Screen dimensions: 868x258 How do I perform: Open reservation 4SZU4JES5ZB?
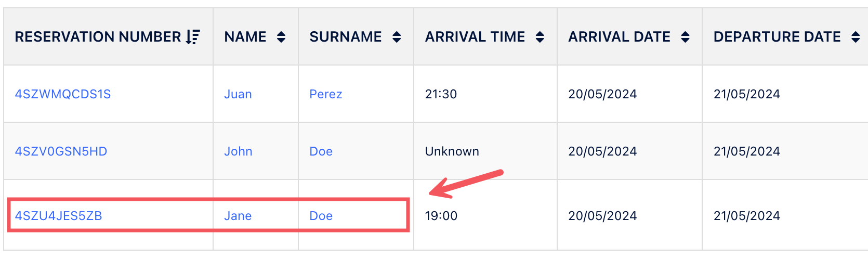[x=58, y=216]
